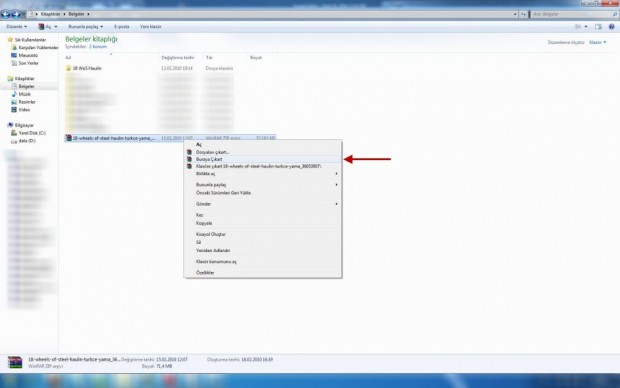Toggle the preview pane icon
The image size is (620, 388).
click(x=598, y=26)
